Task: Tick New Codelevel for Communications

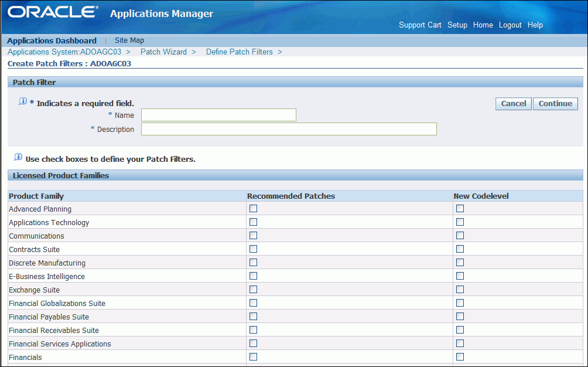Action: tap(460, 236)
